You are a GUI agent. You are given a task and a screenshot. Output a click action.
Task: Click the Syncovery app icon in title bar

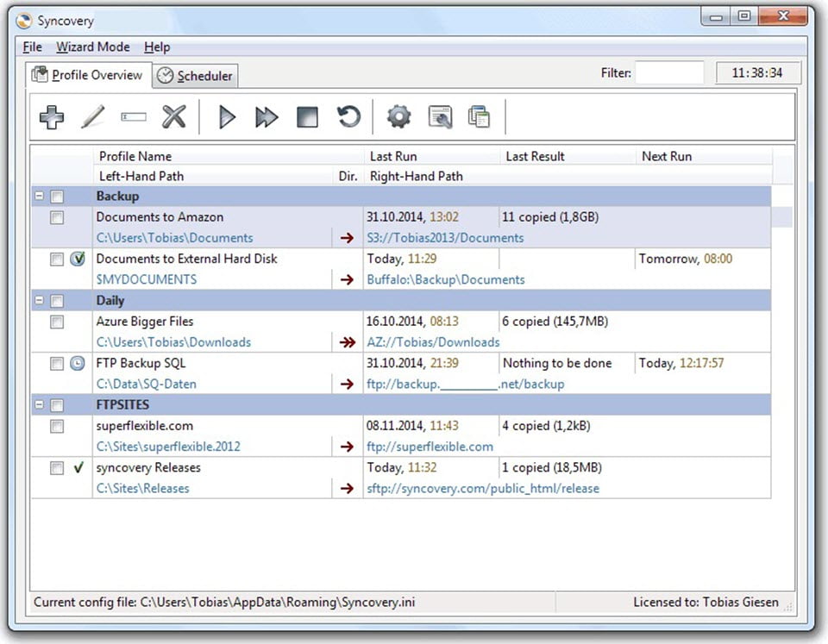click(x=24, y=21)
